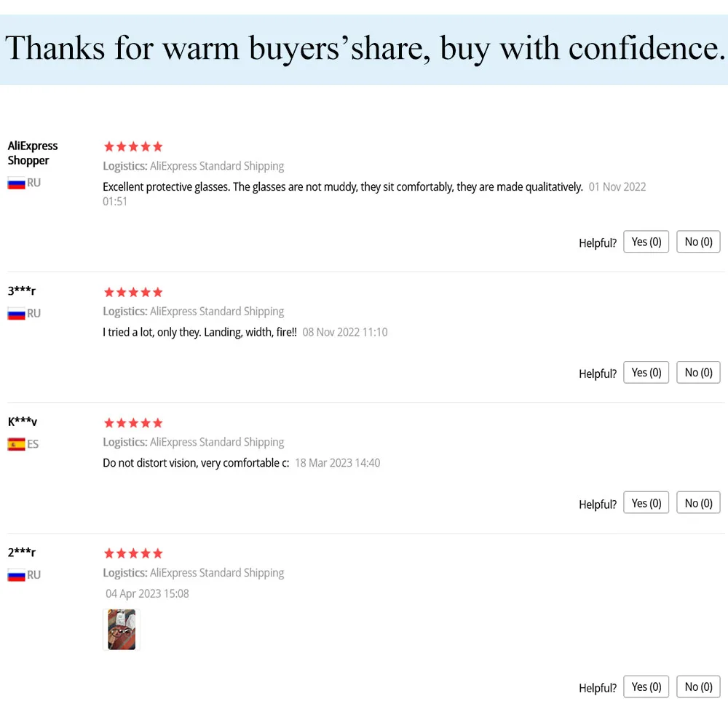The width and height of the screenshot is (728, 728).
Task: Select the reviewer name AliExpress Shopper
Action: pos(33,153)
